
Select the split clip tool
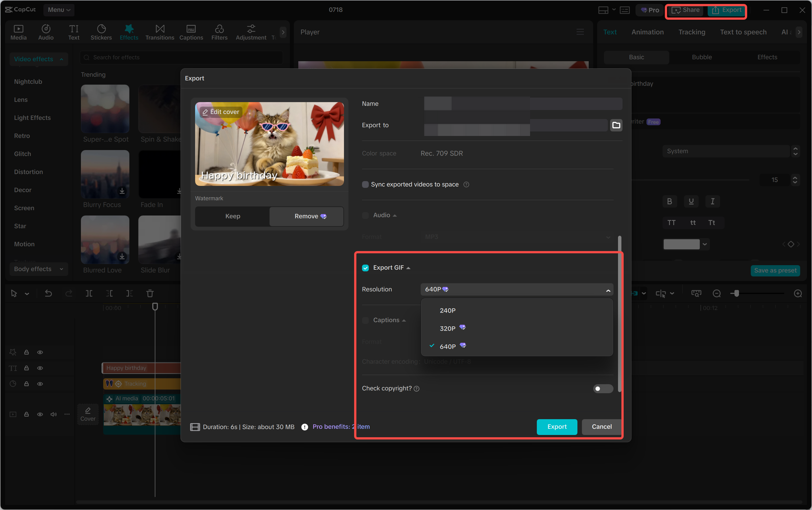[89, 293]
